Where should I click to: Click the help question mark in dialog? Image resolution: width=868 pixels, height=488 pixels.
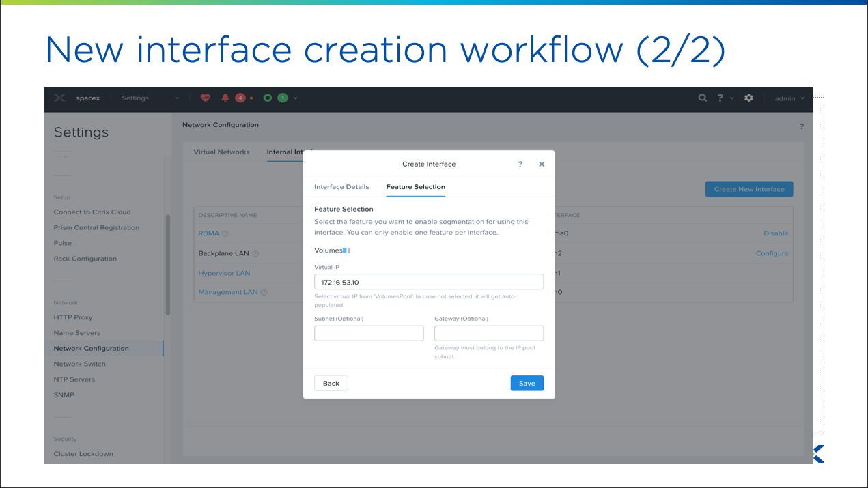[520, 164]
